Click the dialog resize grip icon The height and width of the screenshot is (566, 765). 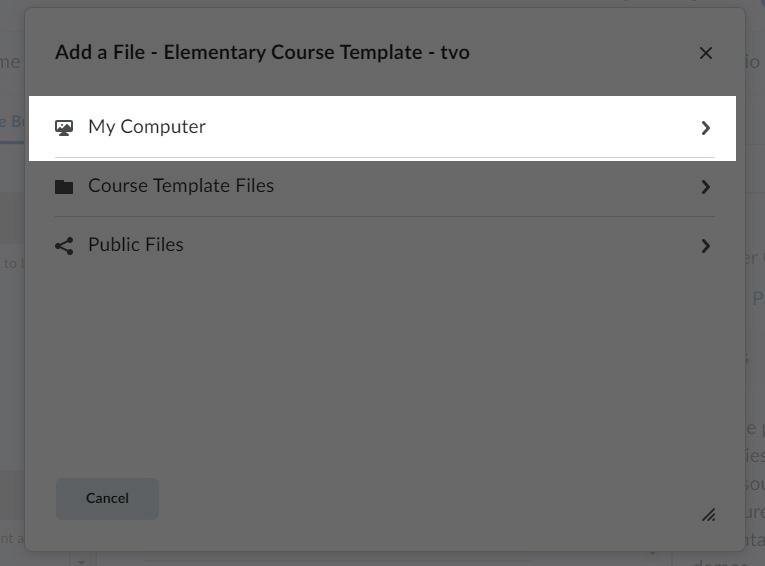709,515
